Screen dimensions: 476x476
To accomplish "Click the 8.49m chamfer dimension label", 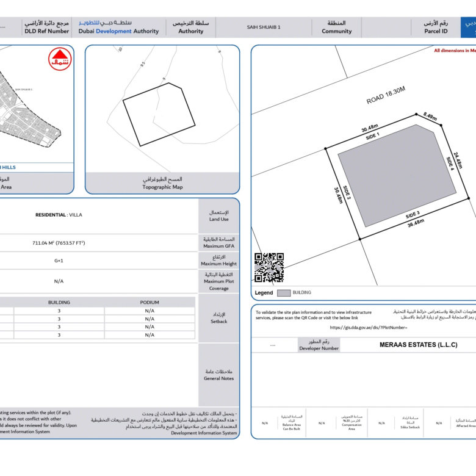I will (430, 116).
